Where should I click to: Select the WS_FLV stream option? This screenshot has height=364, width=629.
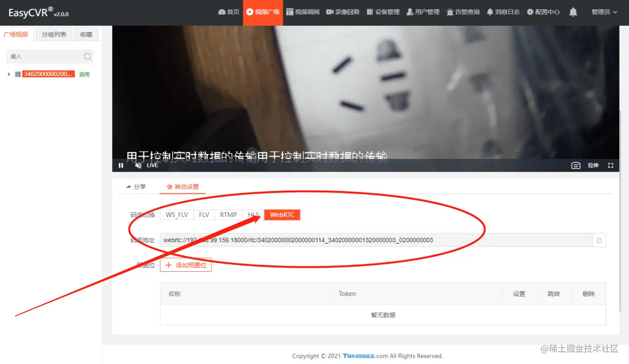(177, 215)
